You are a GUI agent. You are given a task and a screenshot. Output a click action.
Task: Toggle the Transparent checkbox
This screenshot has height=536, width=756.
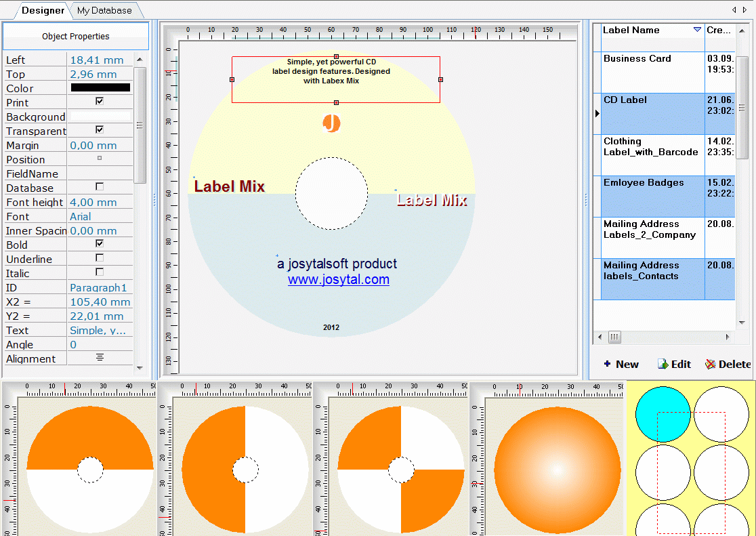(x=100, y=130)
